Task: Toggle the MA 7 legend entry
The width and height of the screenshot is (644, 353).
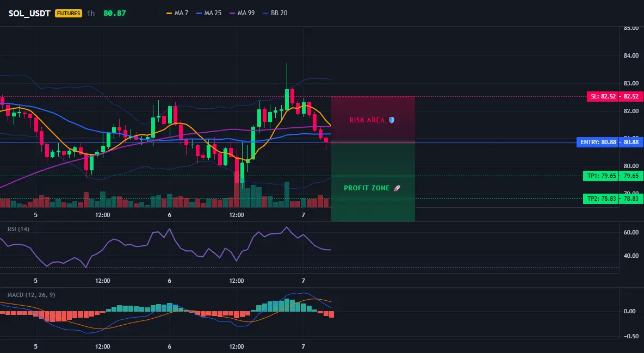Action: pyautogui.click(x=177, y=13)
